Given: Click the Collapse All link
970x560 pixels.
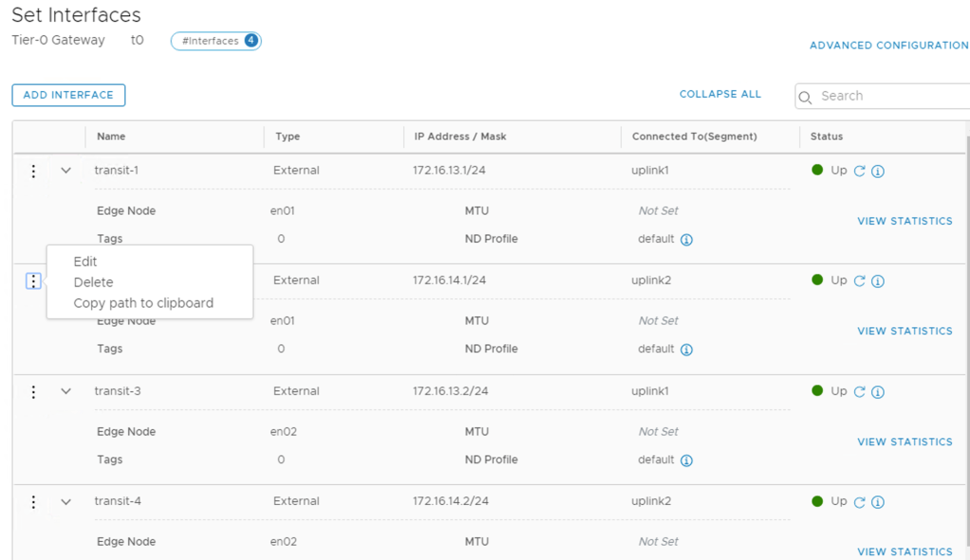Looking at the screenshot, I should [720, 95].
